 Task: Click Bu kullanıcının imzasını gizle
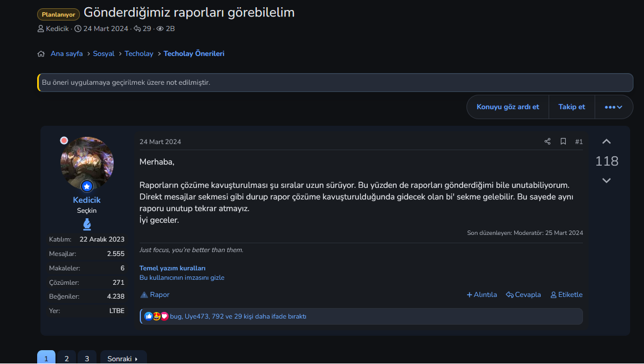point(182,278)
